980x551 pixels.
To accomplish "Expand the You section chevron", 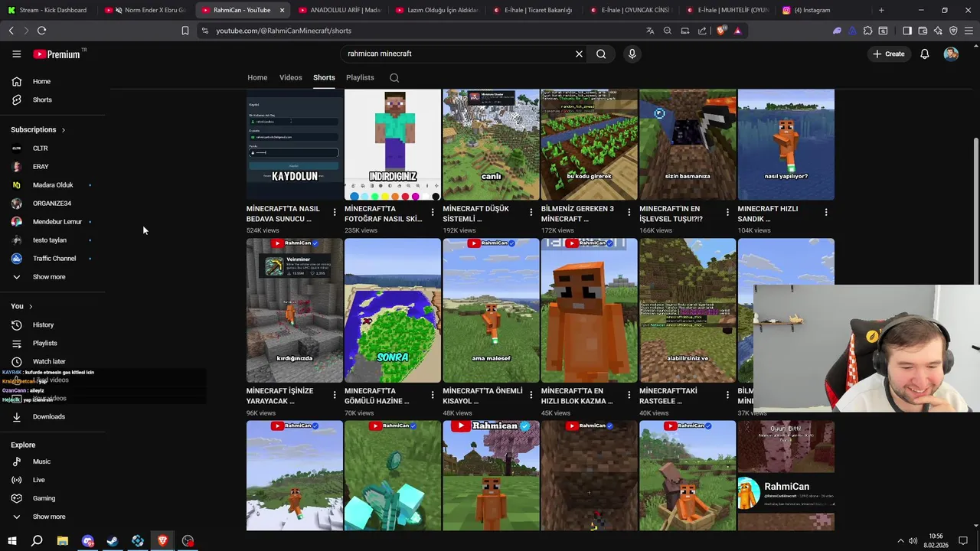I will (x=31, y=306).
